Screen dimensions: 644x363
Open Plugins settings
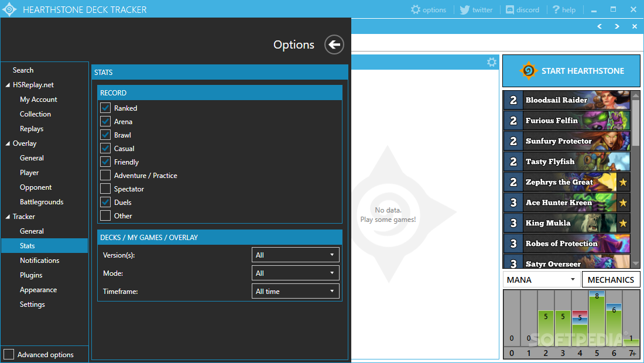pos(31,275)
